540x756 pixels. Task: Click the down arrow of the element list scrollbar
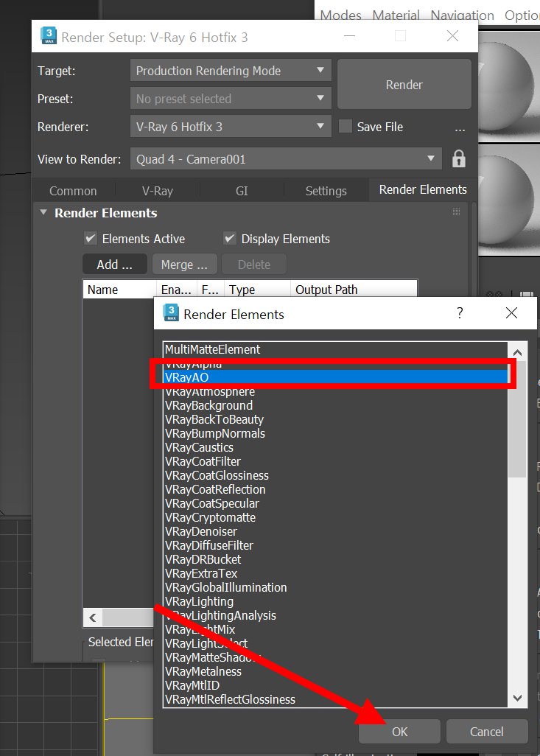tap(517, 698)
